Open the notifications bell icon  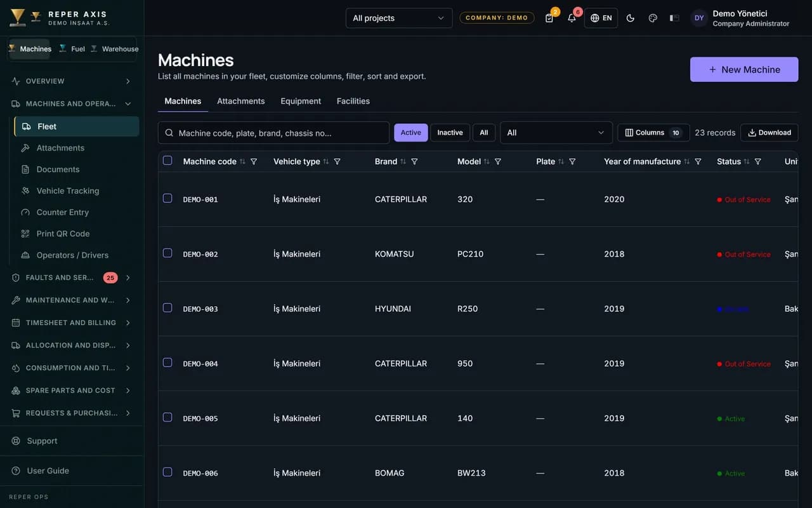click(572, 18)
